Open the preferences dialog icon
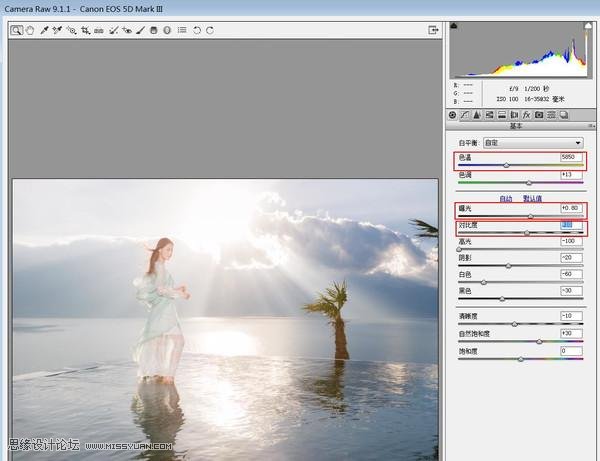This screenshot has height=461, width=600. click(181, 30)
